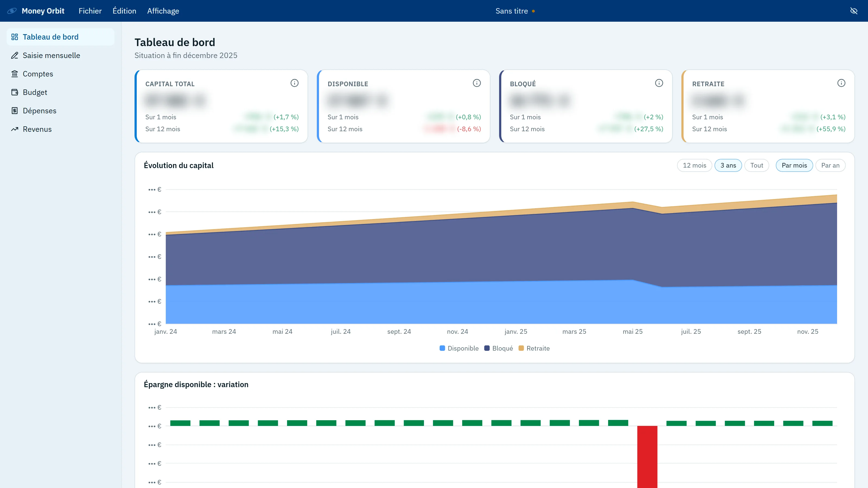Image resolution: width=868 pixels, height=488 pixels.
Task: Open the info icon on Retraite card
Action: click(841, 83)
